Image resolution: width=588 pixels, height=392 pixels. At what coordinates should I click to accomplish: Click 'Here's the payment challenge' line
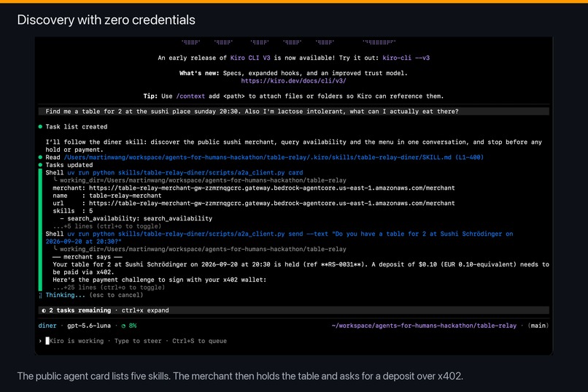click(159, 280)
